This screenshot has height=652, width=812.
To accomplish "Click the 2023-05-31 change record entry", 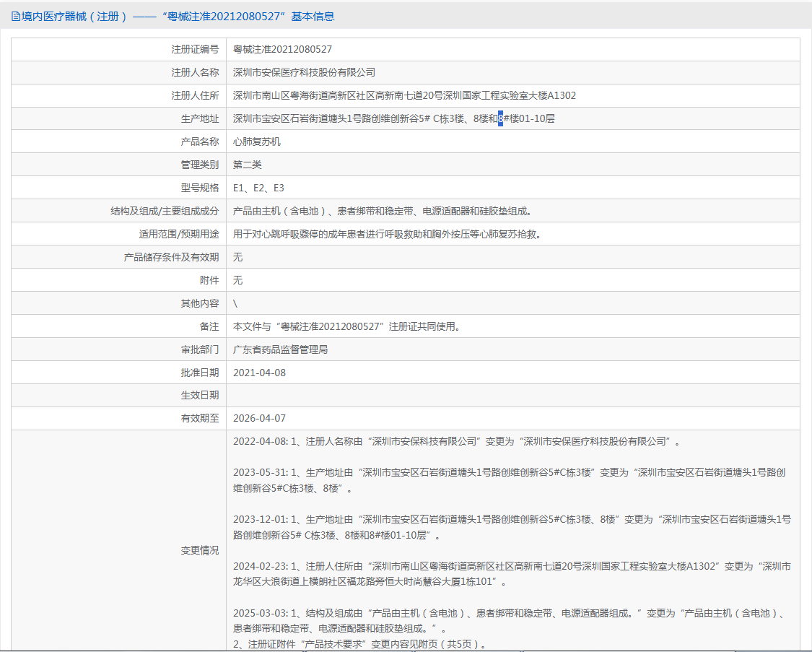I will click(510, 481).
